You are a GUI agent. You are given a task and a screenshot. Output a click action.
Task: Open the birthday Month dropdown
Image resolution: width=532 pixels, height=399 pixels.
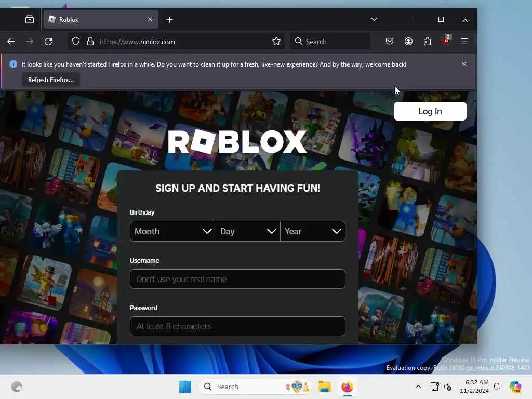point(172,231)
